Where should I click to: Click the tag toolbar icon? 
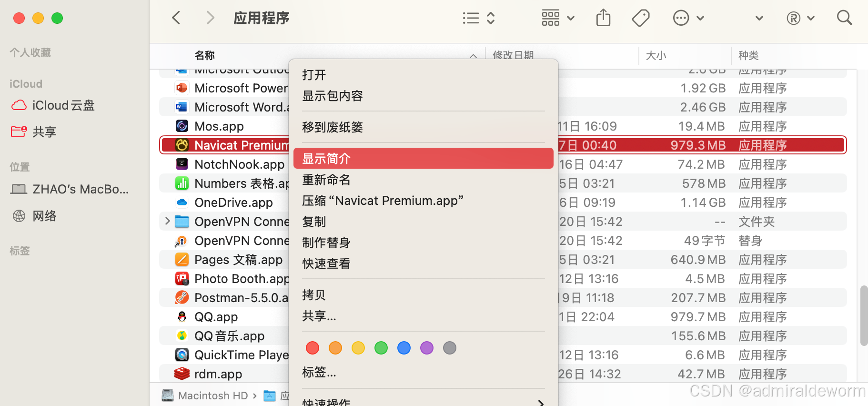[x=641, y=18]
